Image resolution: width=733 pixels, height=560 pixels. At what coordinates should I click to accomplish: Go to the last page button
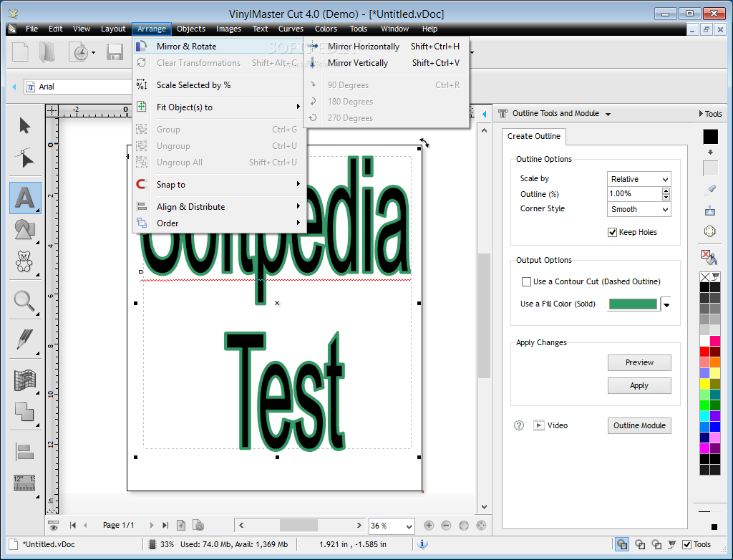165,526
